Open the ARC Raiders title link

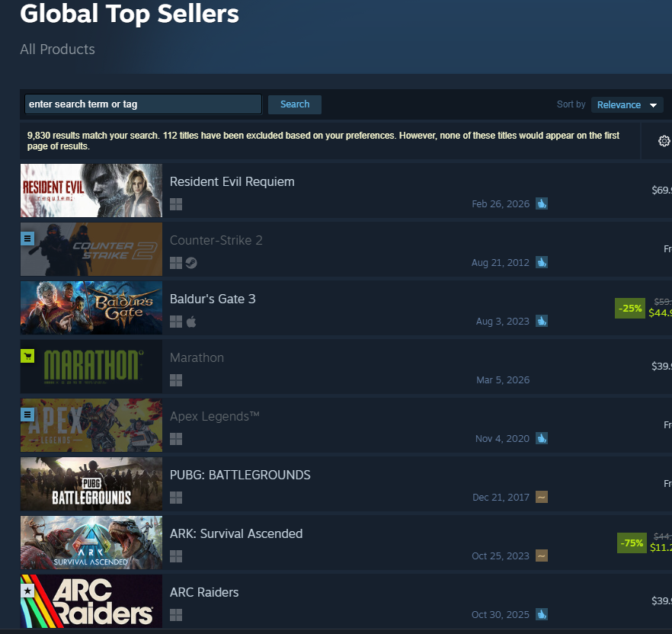pyautogui.click(x=204, y=592)
